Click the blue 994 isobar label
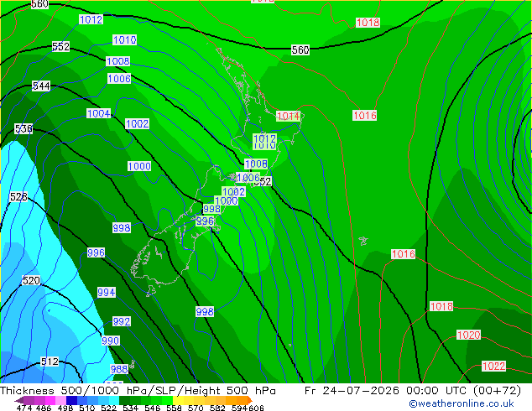 107,292
